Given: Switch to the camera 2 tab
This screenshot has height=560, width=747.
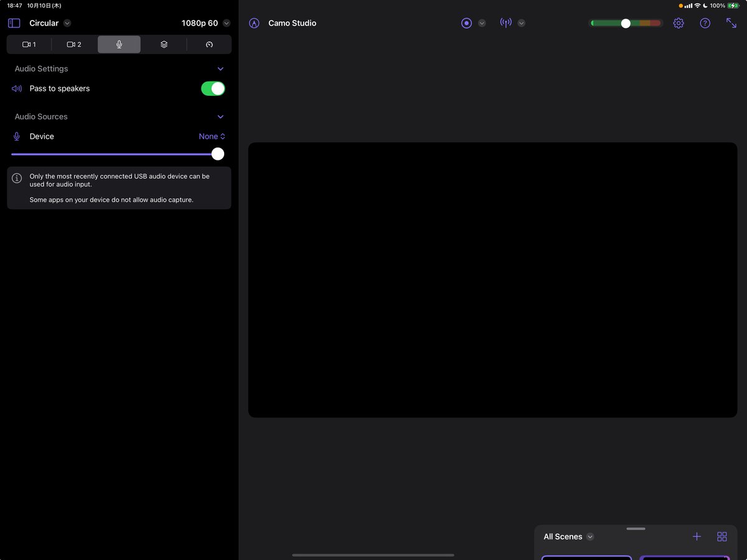Looking at the screenshot, I should point(74,44).
